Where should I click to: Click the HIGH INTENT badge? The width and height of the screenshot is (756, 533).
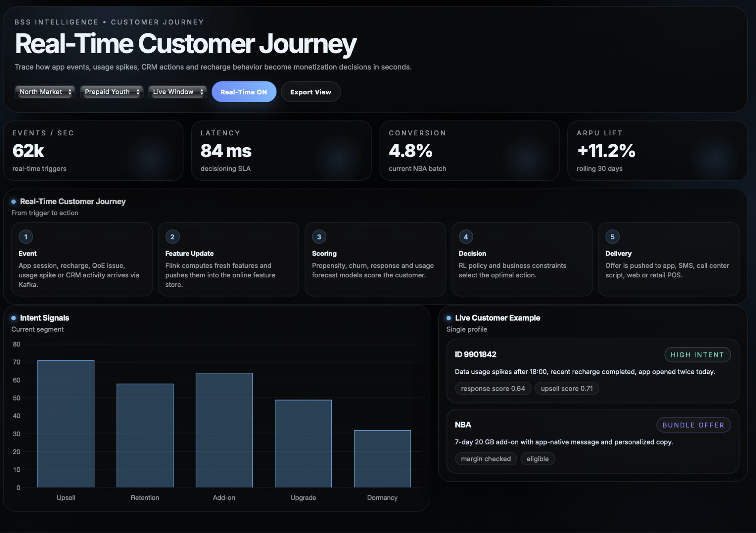pyautogui.click(x=697, y=355)
